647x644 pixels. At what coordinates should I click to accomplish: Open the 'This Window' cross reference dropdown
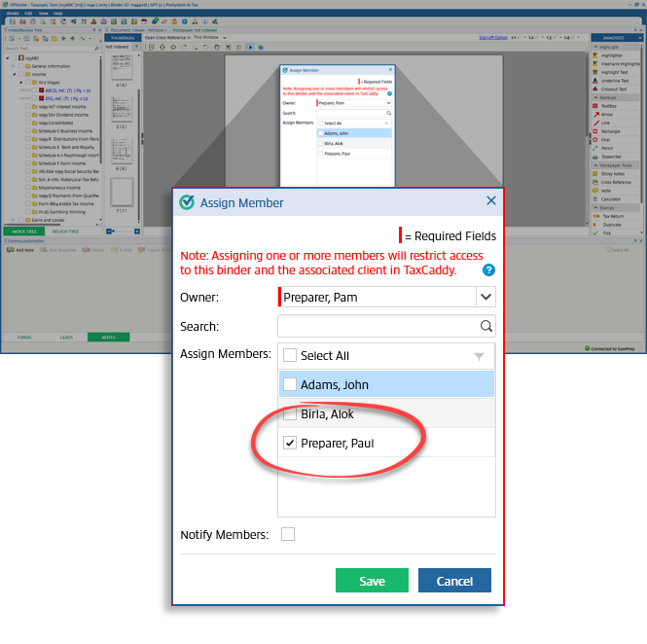click(x=225, y=38)
